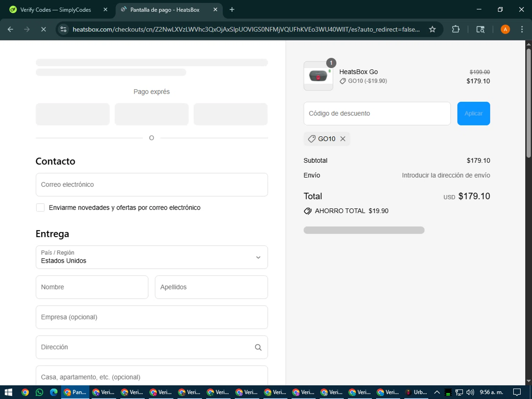Click the GO10 (-$19.90) discount label
This screenshot has height=399, width=532.
(x=367, y=81)
